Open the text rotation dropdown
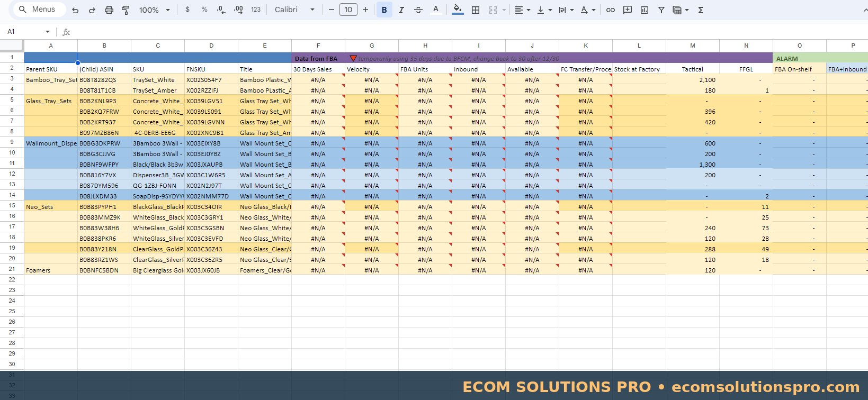The height and width of the screenshot is (400, 868). tap(588, 10)
